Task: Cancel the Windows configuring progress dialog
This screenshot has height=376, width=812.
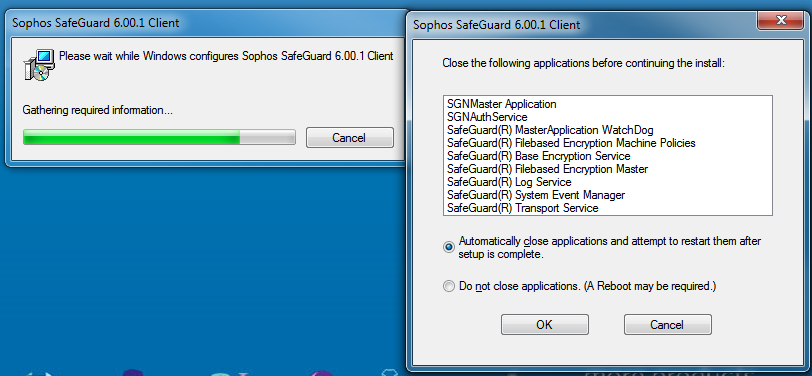Action: pyautogui.click(x=350, y=137)
